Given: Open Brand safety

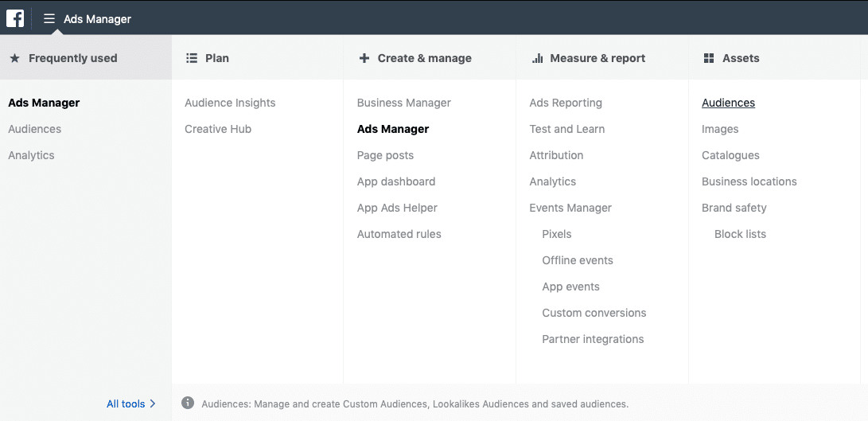Looking at the screenshot, I should click(734, 208).
